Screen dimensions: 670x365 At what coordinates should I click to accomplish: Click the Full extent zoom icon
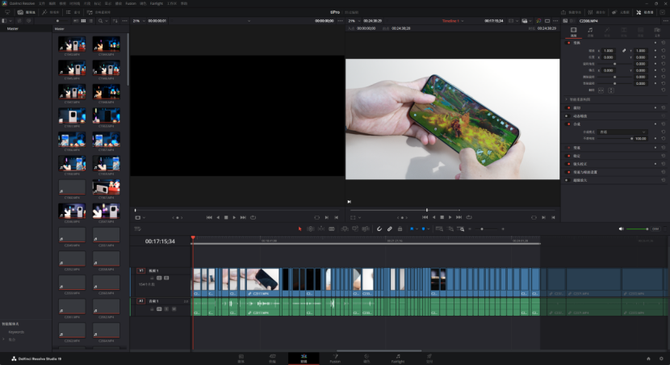coord(439,229)
